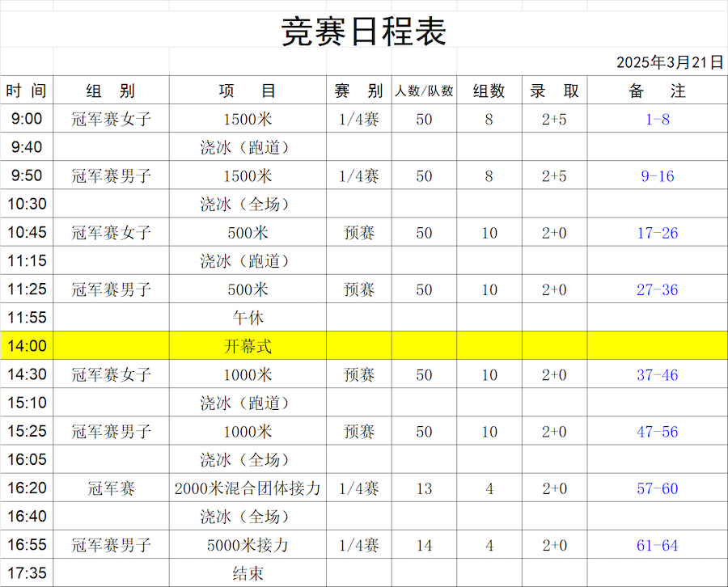Viewport: 728px width, 587px height.
Task: Select the 5000米接力 event cell
Action: (x=248, y=545)
